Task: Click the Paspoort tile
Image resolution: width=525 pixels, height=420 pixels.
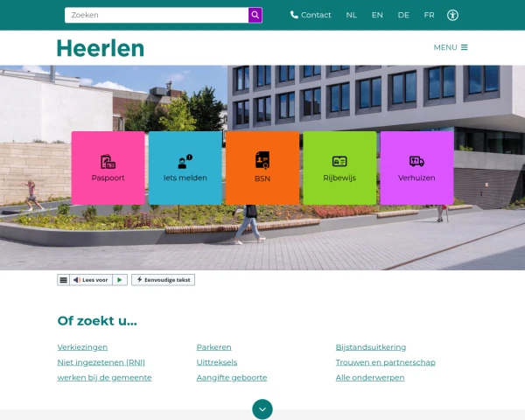Action: (x=108, y=168)
